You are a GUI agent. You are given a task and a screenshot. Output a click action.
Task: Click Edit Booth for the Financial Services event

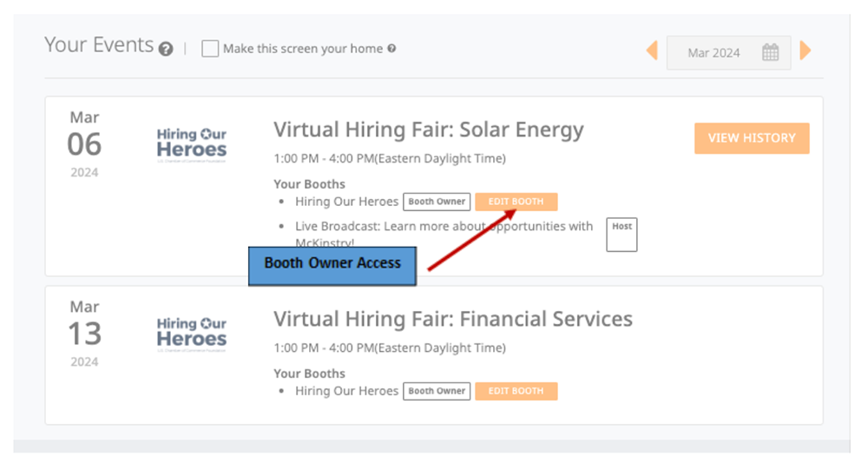(516, 391)
